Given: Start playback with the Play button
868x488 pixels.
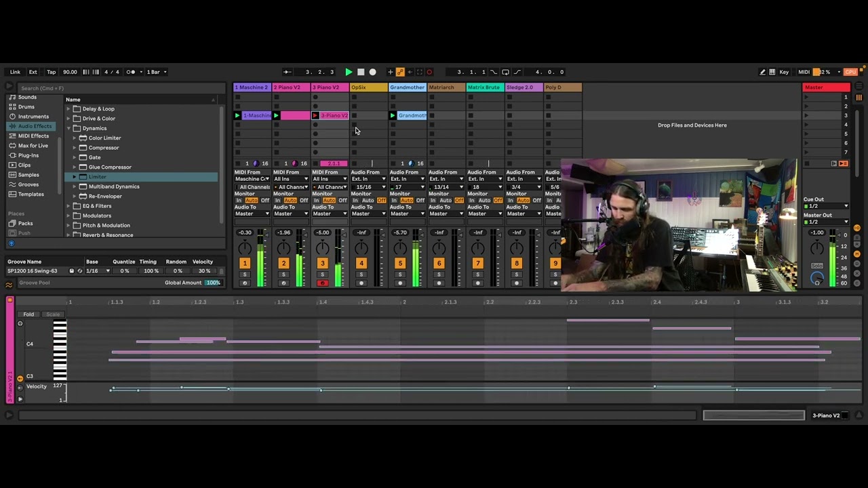Looking at the screenshot, I should (349, 72).
